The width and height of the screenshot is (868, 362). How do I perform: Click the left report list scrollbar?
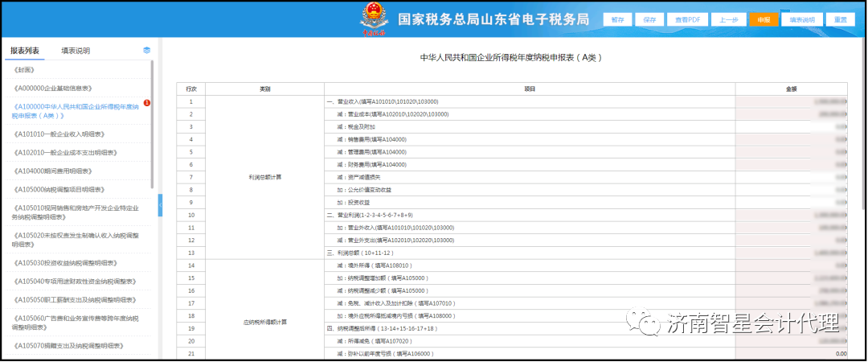tap(152, 125)
